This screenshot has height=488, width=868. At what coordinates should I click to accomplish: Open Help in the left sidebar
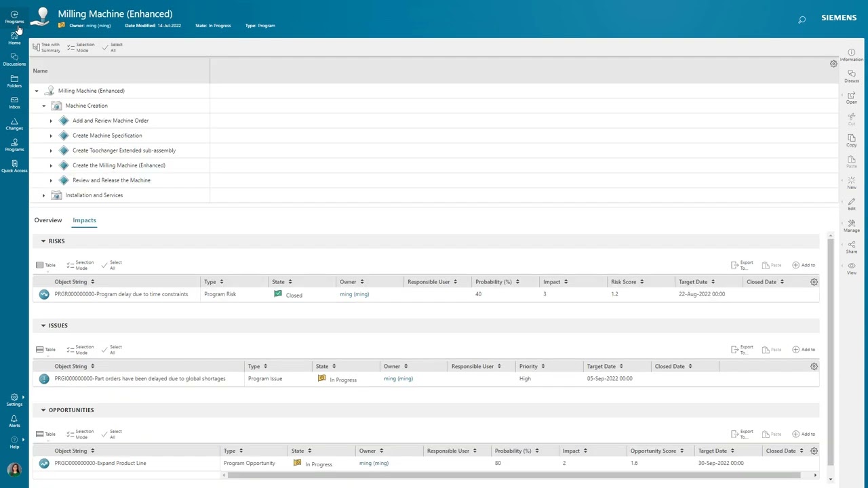click(x=14, y=443)
